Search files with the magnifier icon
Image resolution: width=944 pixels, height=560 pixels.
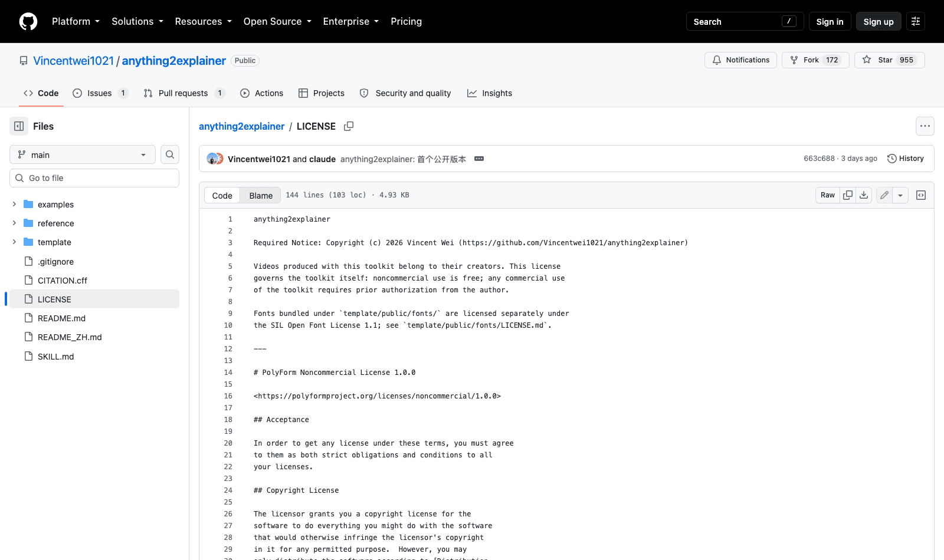[170, 154]
